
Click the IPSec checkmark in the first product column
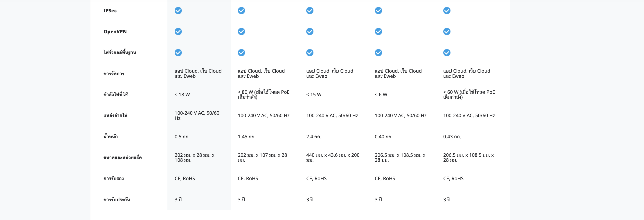pyautogui.click(x=178, y=11)
